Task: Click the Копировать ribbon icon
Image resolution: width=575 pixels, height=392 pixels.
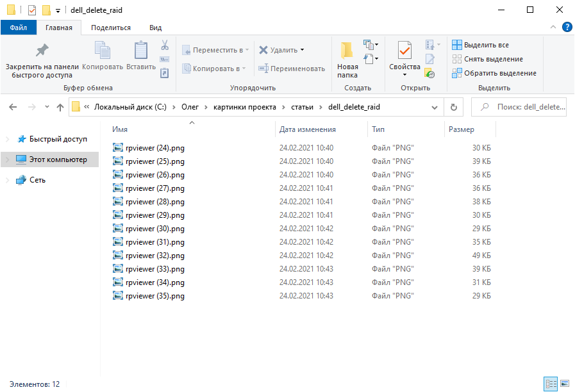Action: pos(103,50)
